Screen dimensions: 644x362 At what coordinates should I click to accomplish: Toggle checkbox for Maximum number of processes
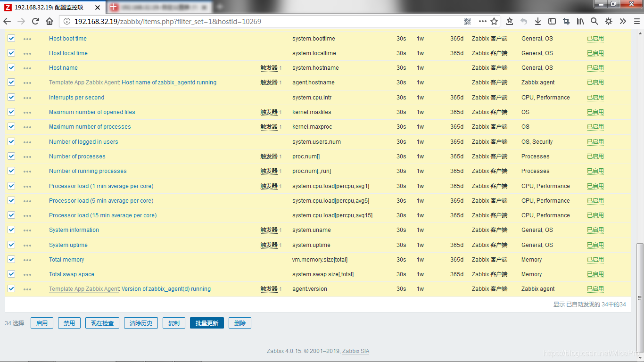point(11,126)
